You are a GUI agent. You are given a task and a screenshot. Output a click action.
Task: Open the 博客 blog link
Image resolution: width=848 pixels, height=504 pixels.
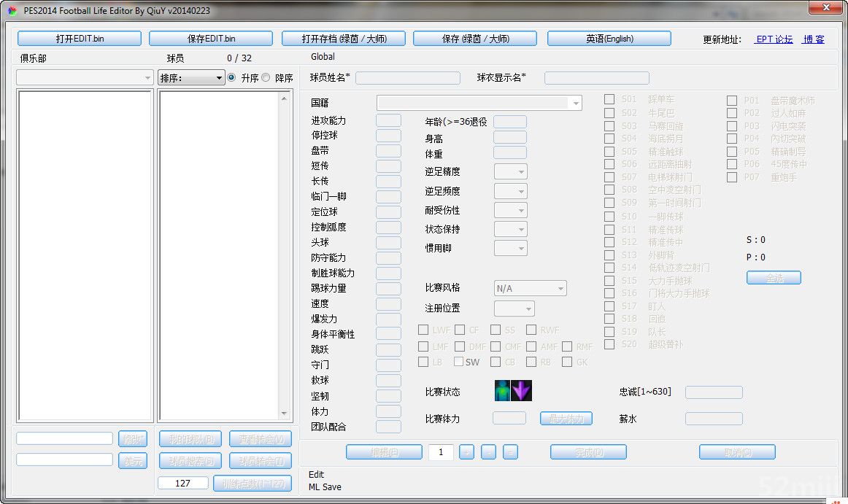pyautogui.click(x=814, y=39)
